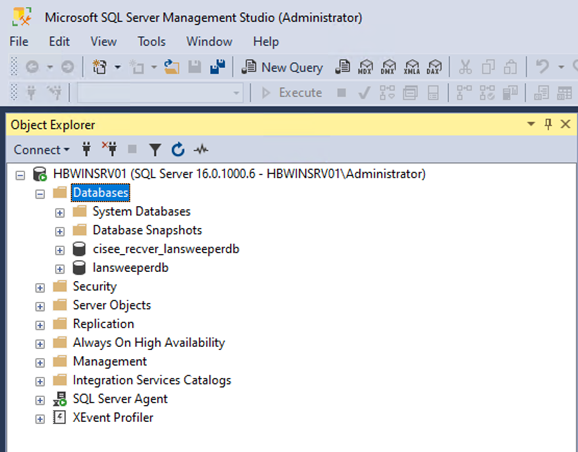The image size is (578, 452).
Task: Collapse the Databases folder node
Action: [40, 194]
